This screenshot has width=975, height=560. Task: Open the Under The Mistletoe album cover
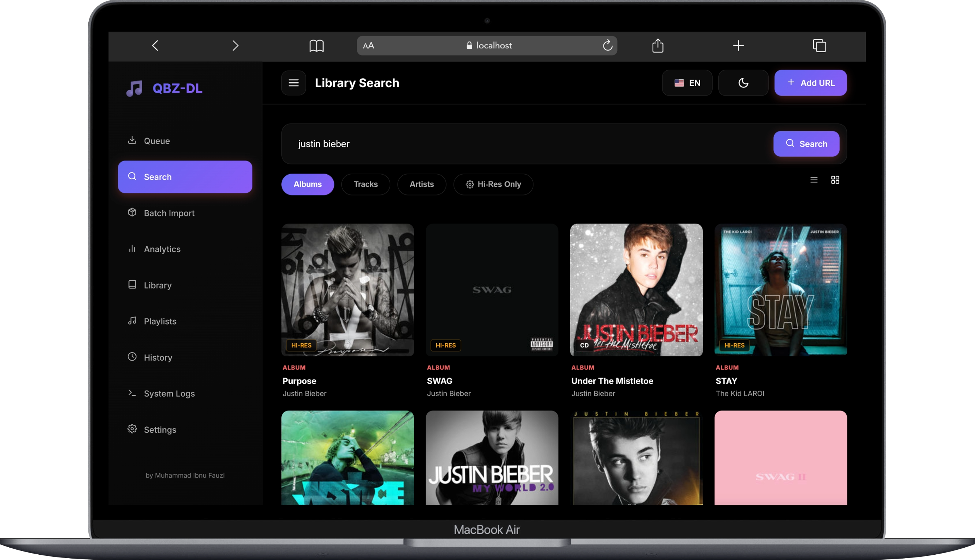coord(636,290)
